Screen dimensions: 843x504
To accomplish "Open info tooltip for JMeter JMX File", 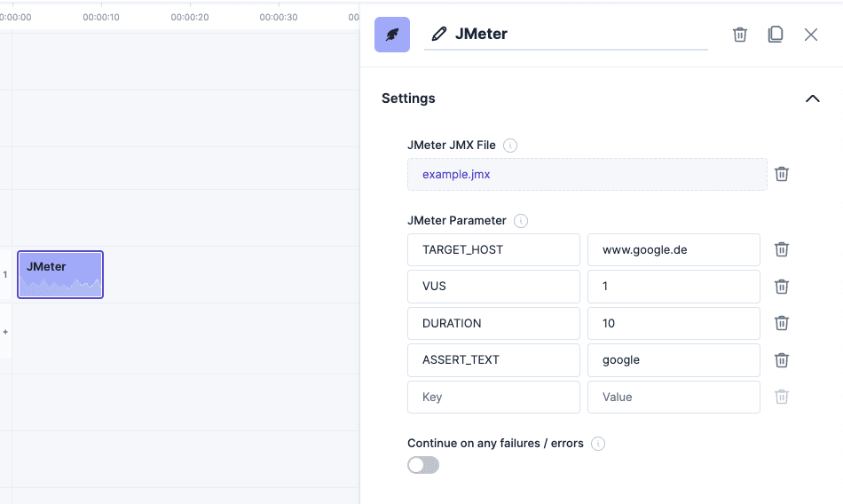I will (x=509, y=146).
